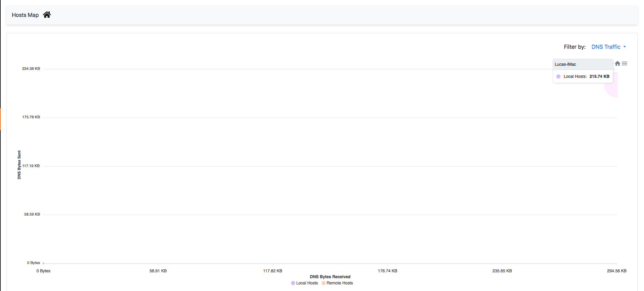
Task: Click the DNS Bytes Received axis title
Action: click(x=330, y=277)
